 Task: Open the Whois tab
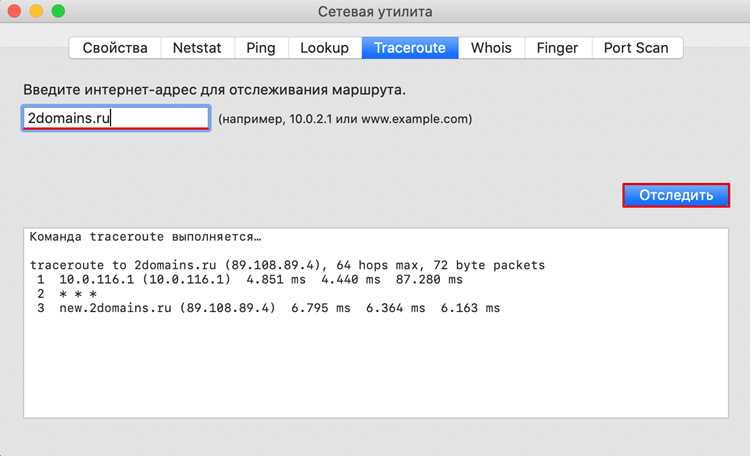click(491, 48)
